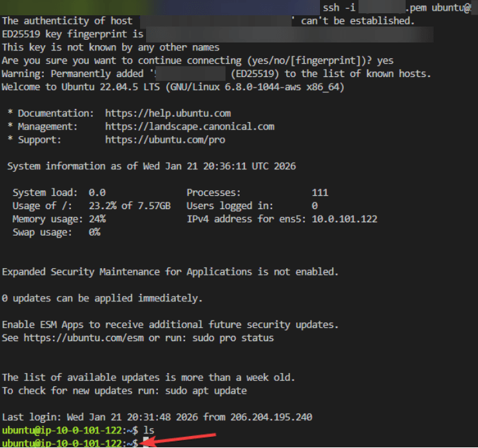
Task: Click the Processes count value 111
Action: point(319,192)
